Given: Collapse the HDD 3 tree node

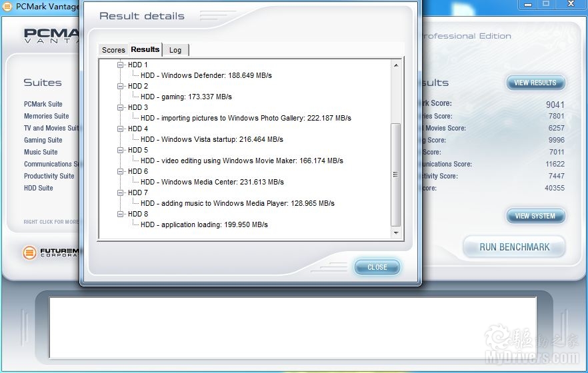Looking at the screenshot, I should 121,107.
